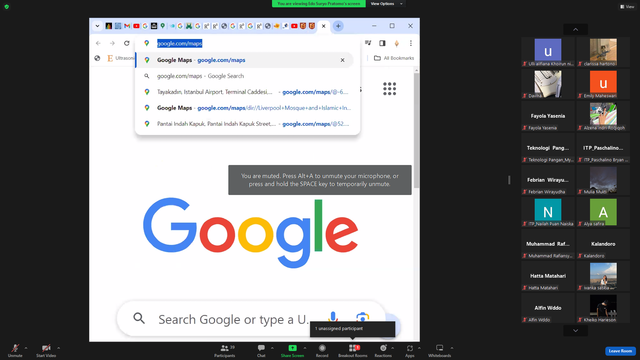
Task: Select the Ulli alifiana participant tile
Action: point(548,52)
